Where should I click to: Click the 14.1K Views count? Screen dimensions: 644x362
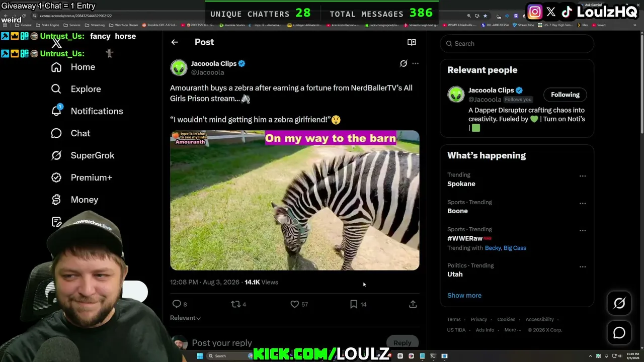(x=261, y=282)
